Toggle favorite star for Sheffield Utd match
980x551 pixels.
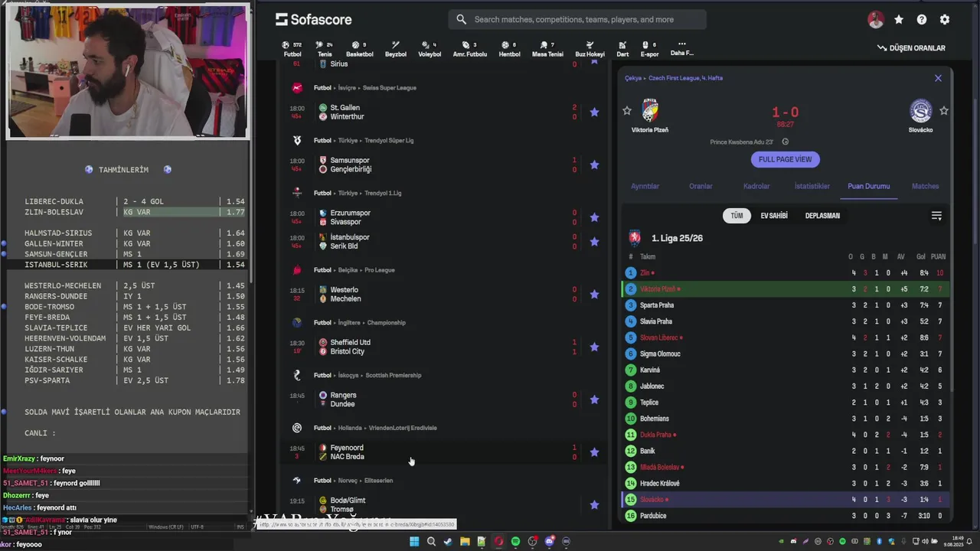(x=594, y=347)
